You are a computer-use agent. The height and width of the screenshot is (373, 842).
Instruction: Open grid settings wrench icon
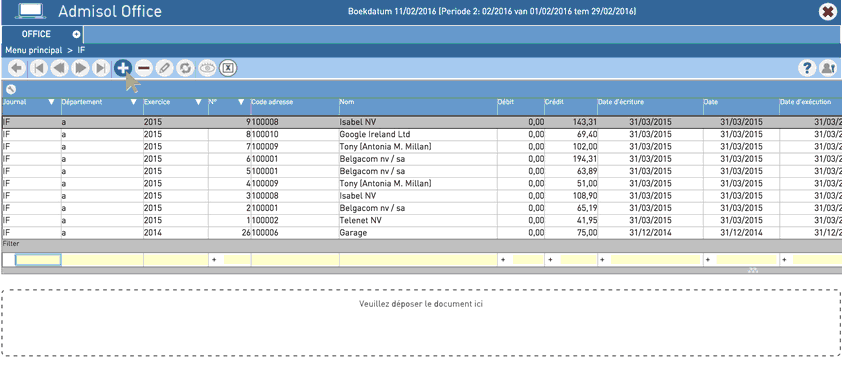(x=11, y=89)
